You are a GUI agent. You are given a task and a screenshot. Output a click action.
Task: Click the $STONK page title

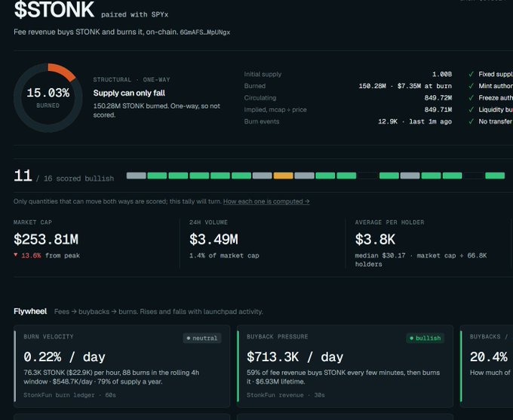pyautogui.click(x=54, y=10)
